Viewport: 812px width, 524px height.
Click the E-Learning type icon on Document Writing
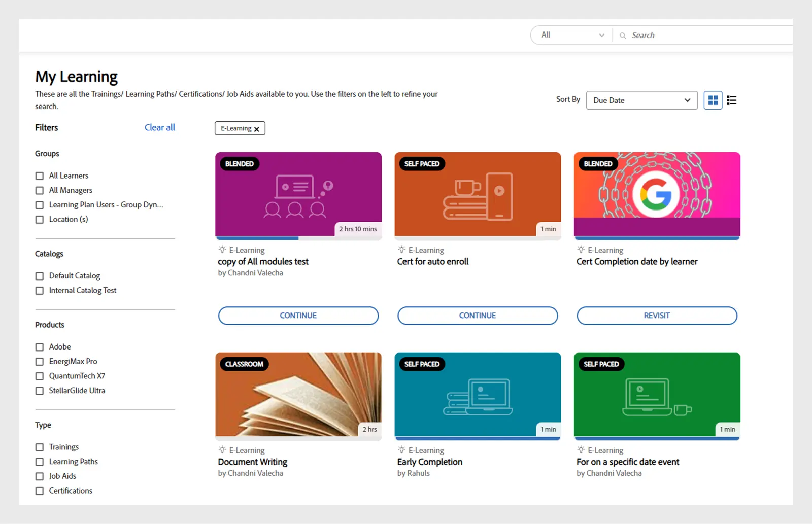tap(221, 450)
